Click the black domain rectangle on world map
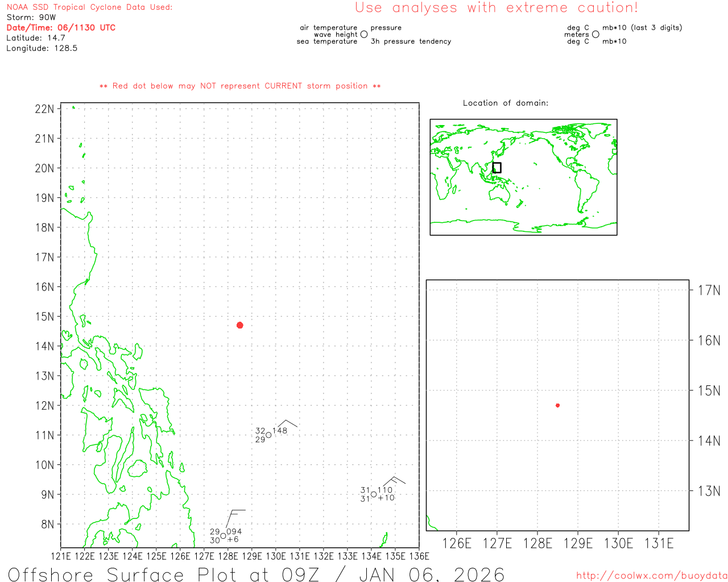This screenshot has width=728, height=582. click(x=497, y=168)
